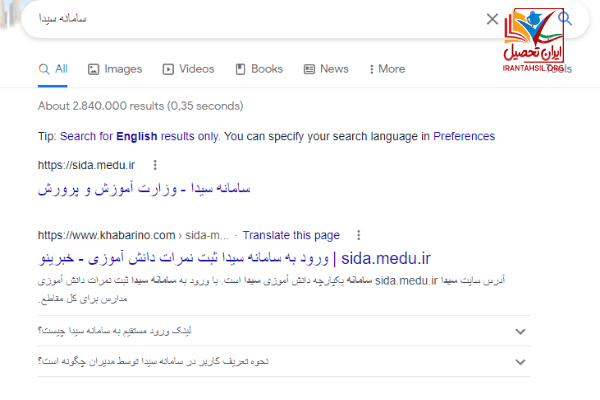Click the 'About 2.840.000 results' text
Screen dimensions: 600x400
[x=140, y=106]
